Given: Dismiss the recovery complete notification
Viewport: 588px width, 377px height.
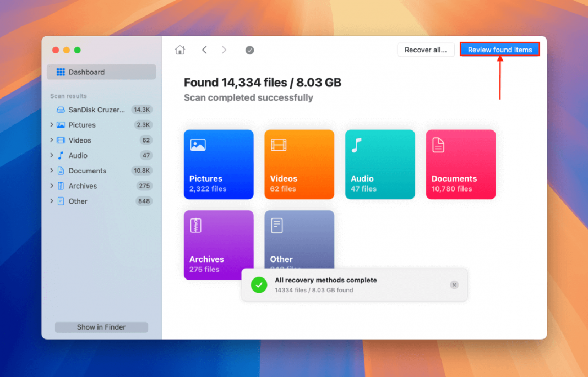Looking at the screenshot, I should click(454, 285).
